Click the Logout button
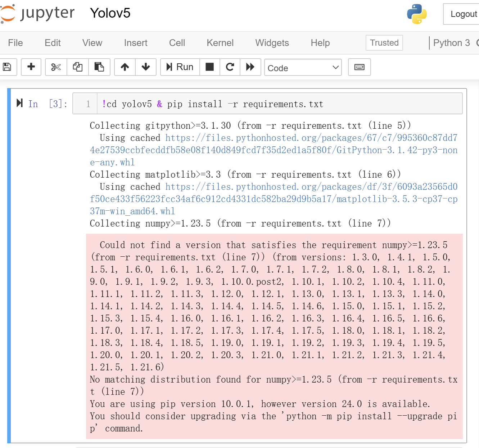The height and width of the screenshot is (448, 479). [463, 14]
